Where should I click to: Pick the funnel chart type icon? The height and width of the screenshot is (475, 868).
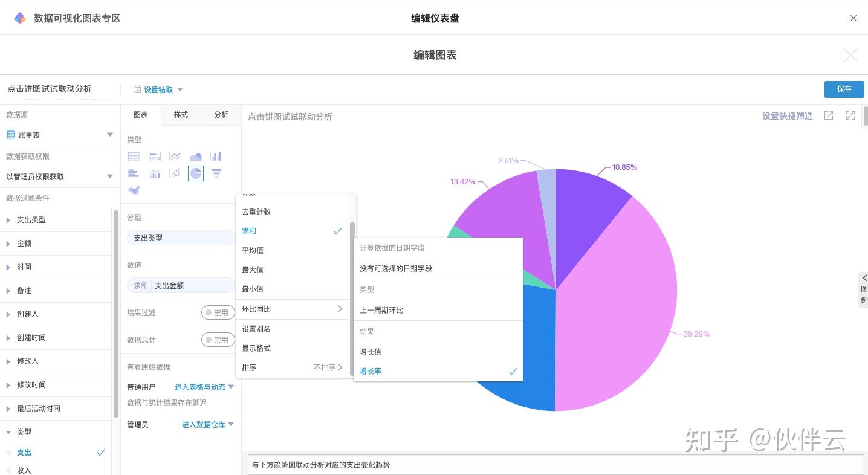tap(216, 173)
